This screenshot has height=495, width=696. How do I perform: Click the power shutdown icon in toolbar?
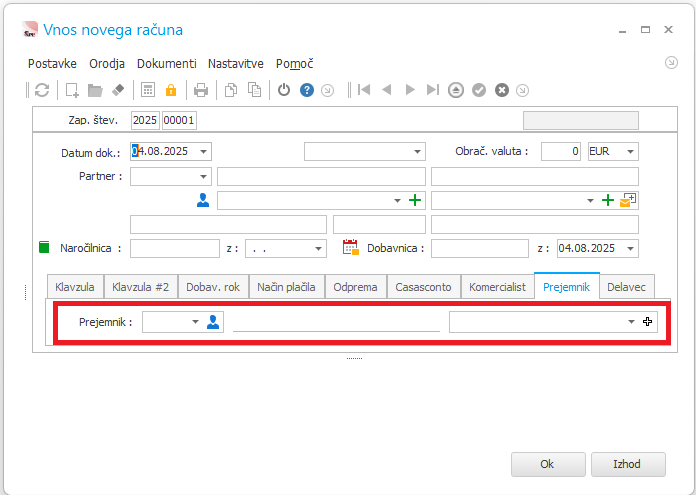tap(284, 90)
